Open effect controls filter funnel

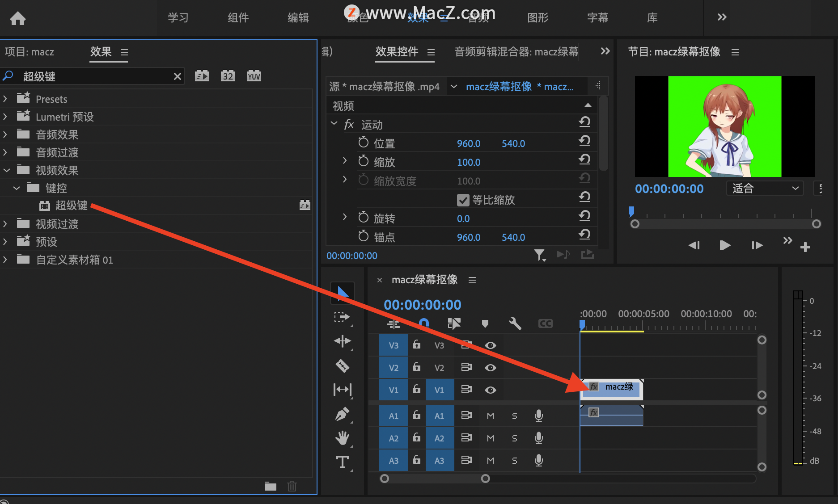point(540,255)
